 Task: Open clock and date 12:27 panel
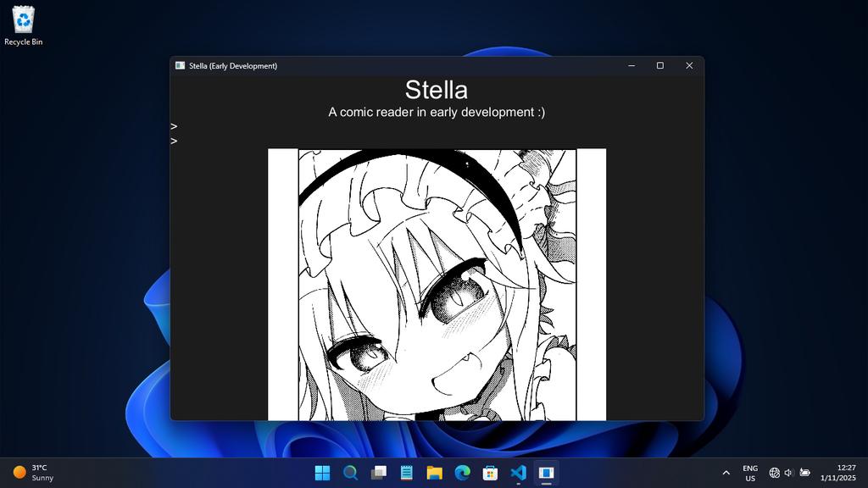[x=838, y=473]
